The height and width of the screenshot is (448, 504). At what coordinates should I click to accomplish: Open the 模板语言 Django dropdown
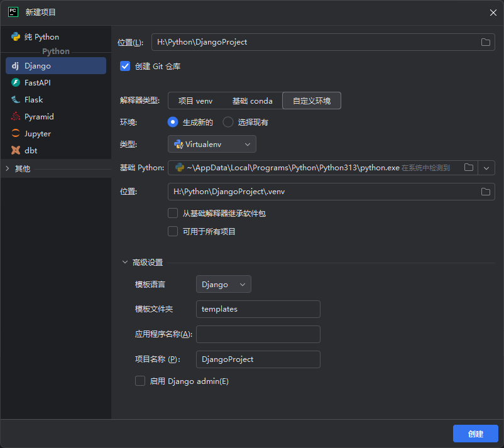click(223, 285)
